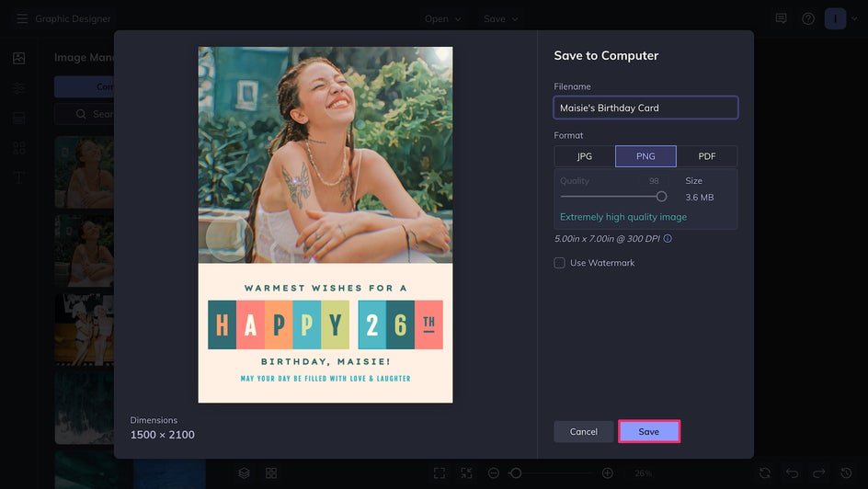This screenshot has width=868, height=489.
Task: Select the PDF format tab
Action: [707, 156]
